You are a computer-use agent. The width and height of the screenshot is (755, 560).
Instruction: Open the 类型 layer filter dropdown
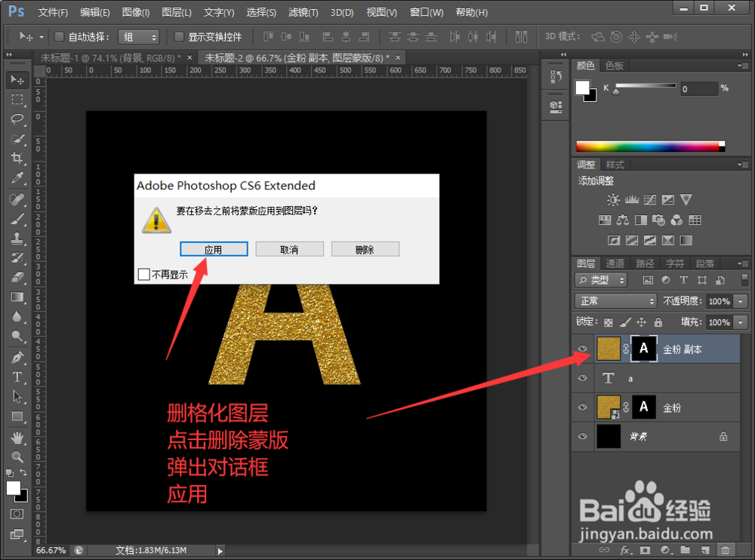coord(601,279)
